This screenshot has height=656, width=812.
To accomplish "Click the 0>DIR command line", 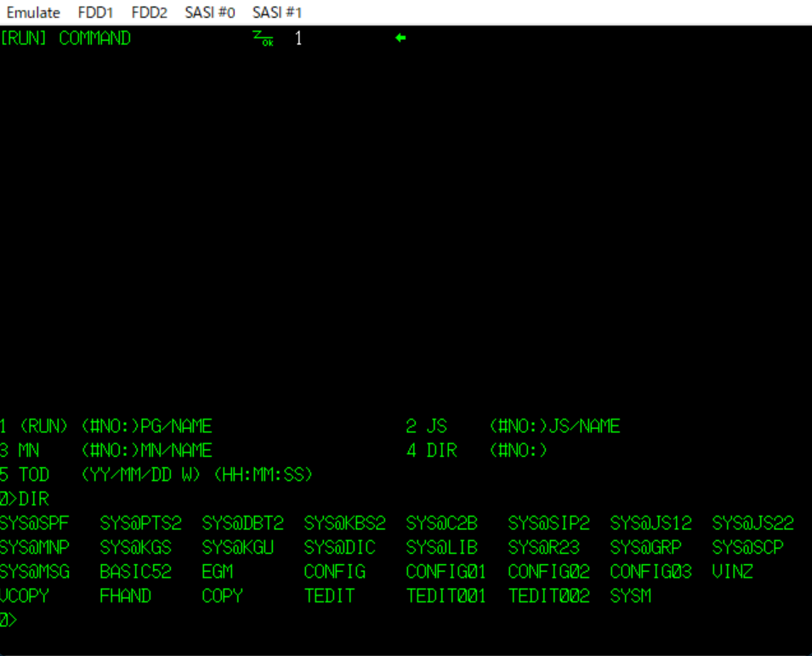I will pyautogui.click(x=25, y=499).
